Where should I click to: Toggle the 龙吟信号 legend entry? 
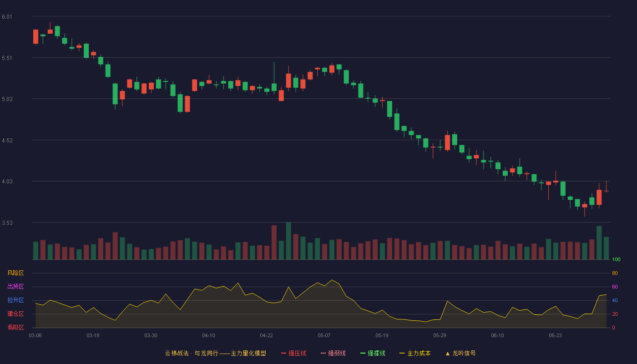(x=460, y=353)
